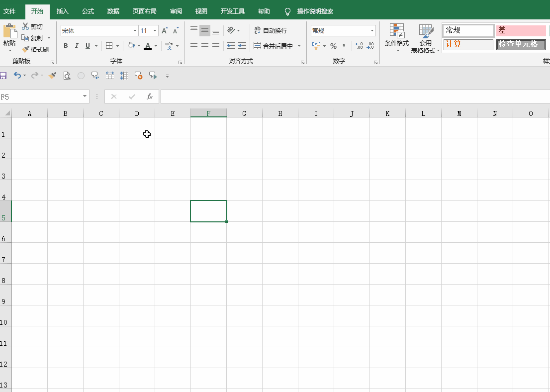Image resolution: width=550 pixels, height=392 pixels.
Task: Apply the 检查单元格 cell style
Action: point(521,45)
